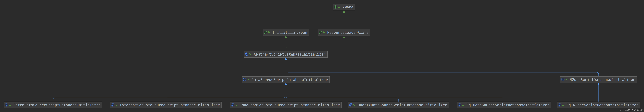Select the InitializingBean node label
Screen dimensions: 644x112
[x=289, y=32]
